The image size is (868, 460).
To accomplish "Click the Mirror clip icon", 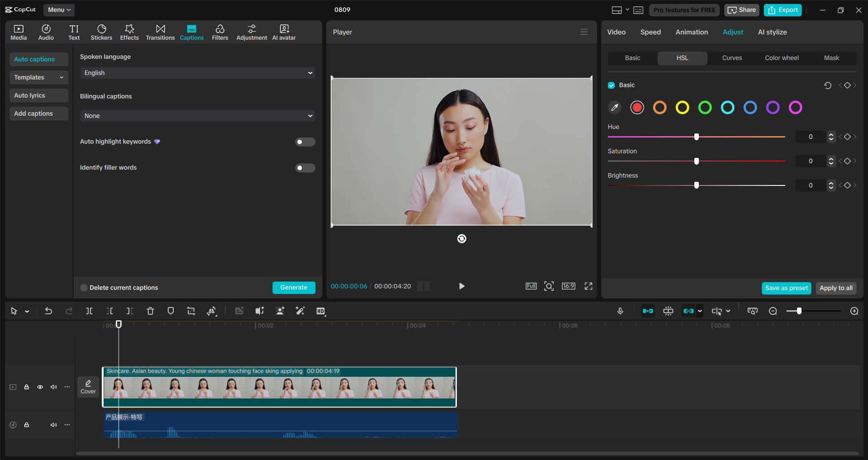I will pos(212,311).
